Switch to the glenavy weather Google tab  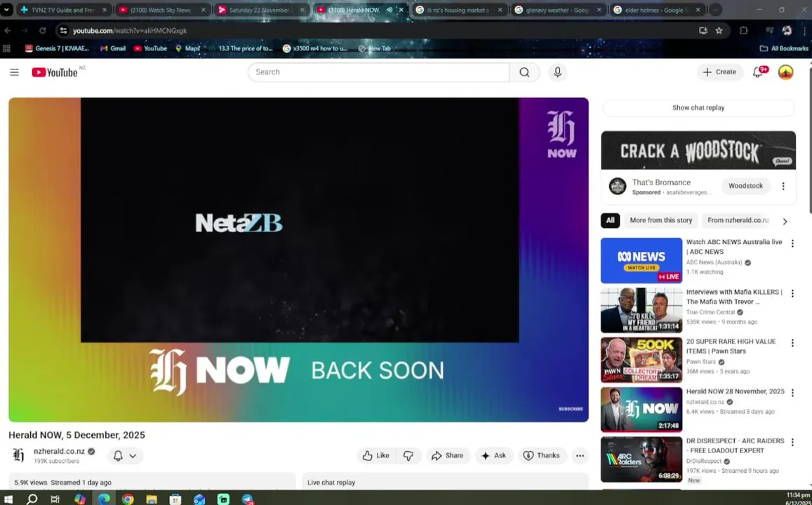pyautogui.click(x=558, y=10)
